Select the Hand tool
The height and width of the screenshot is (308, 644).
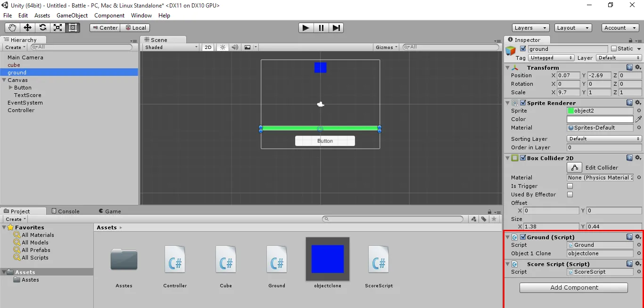point(12,28)
